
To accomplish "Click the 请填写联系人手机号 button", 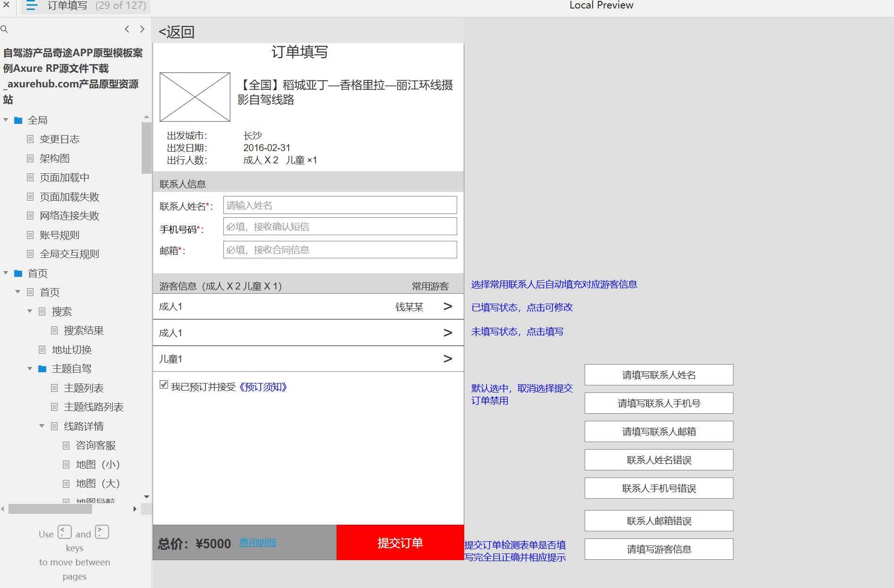I will (x=659, y=403).
